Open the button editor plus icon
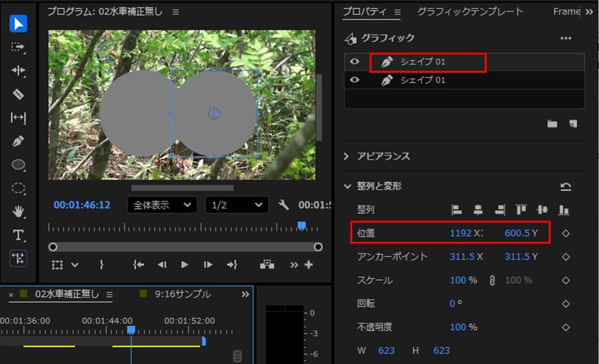This screenshot has height=364, width=599. (308, 265)
